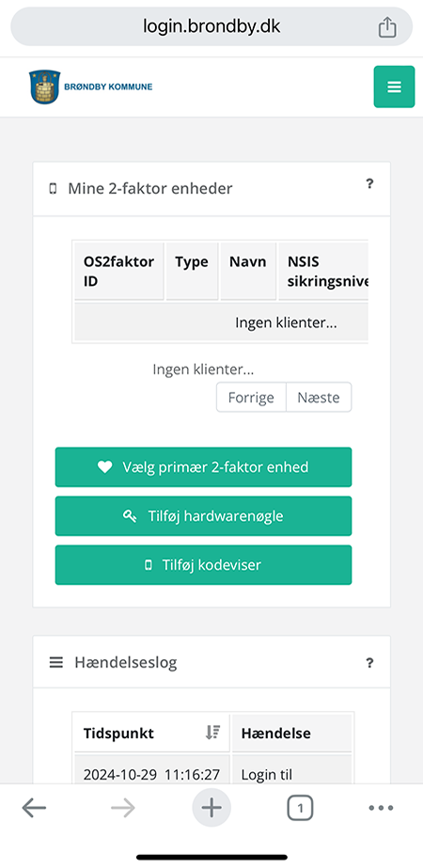Open the green hamburger menu

coord(394,87)
